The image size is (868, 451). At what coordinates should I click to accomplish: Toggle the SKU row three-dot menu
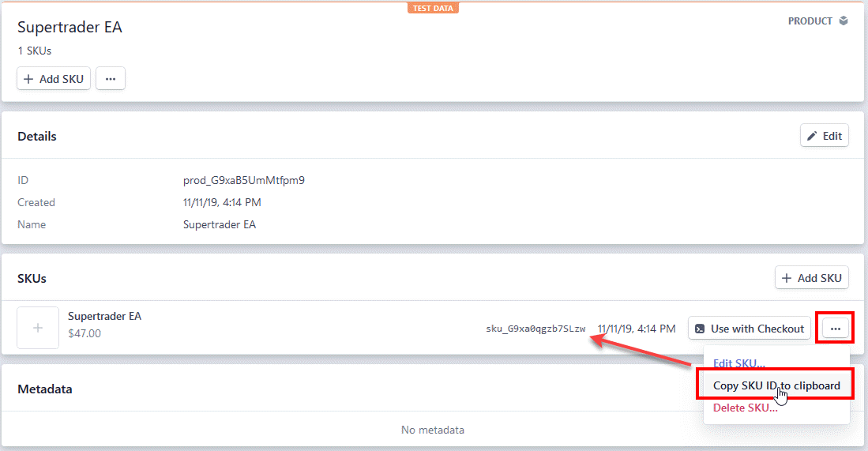pos(836,329)
